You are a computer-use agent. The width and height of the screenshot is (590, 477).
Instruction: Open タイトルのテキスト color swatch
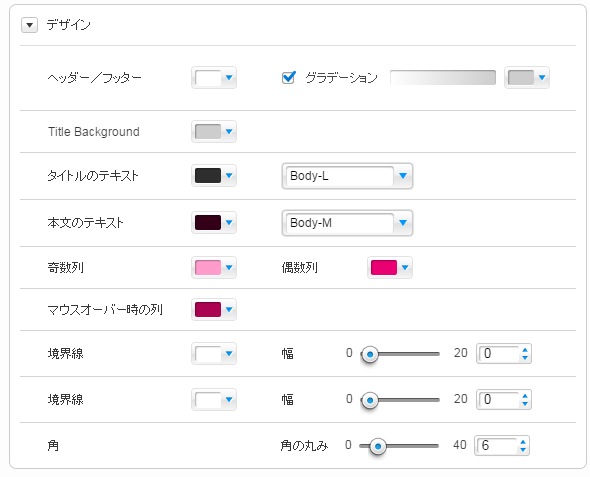tap(214, 176)
